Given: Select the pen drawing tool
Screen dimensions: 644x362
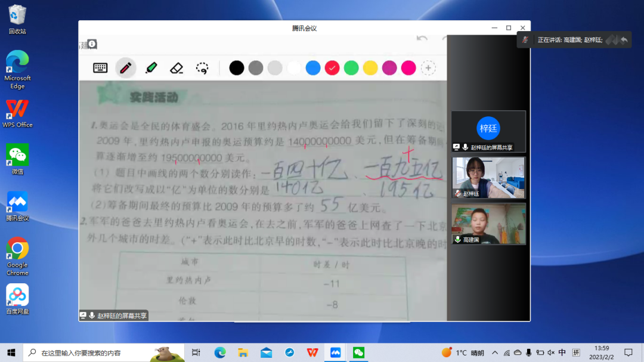Looking at the screenshot, I should click(x=126, y=68).
